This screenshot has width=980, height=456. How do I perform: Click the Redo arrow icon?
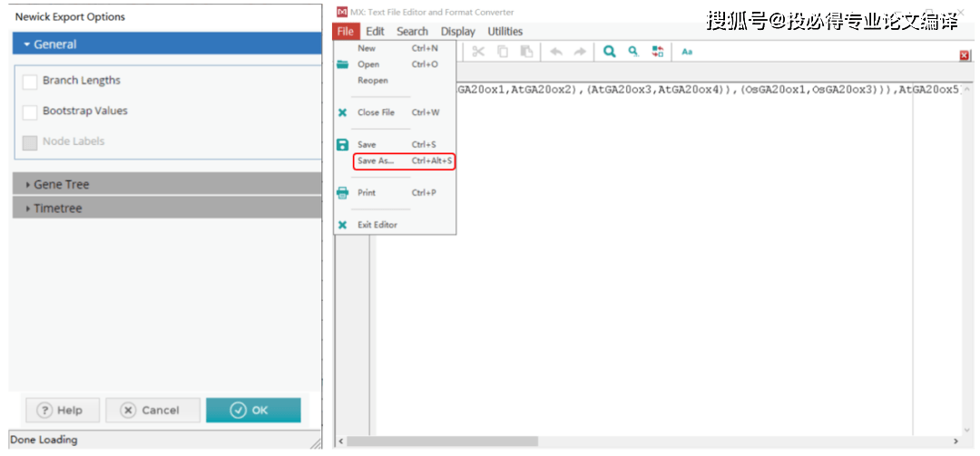tap(580, 52)
